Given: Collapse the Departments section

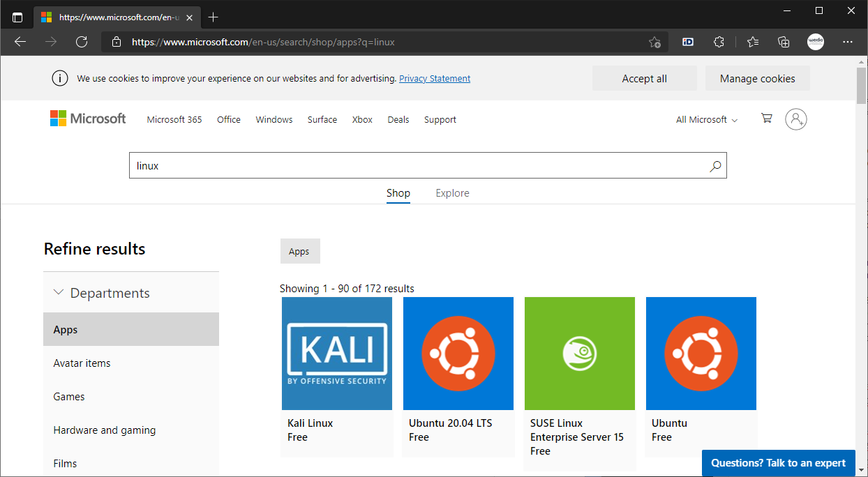Looking at the screenshot, I should tap(59, 293).
